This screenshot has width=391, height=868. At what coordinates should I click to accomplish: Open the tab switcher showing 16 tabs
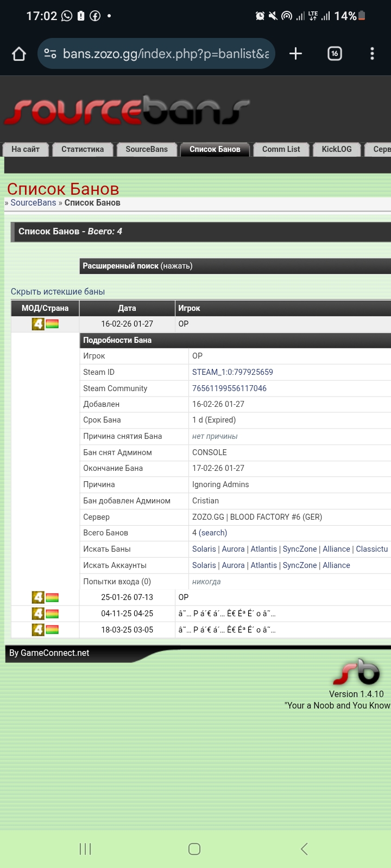point(335,54)
